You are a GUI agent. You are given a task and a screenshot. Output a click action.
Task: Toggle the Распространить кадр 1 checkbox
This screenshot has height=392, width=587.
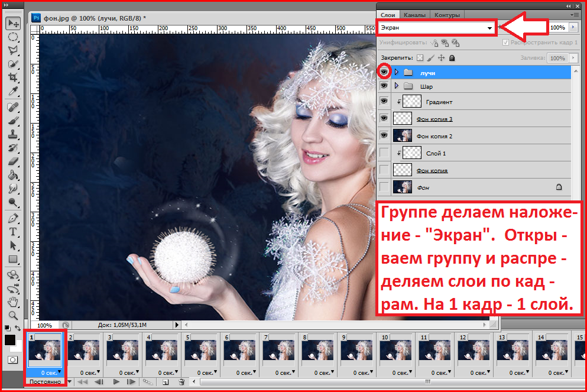tap(505, 43)
